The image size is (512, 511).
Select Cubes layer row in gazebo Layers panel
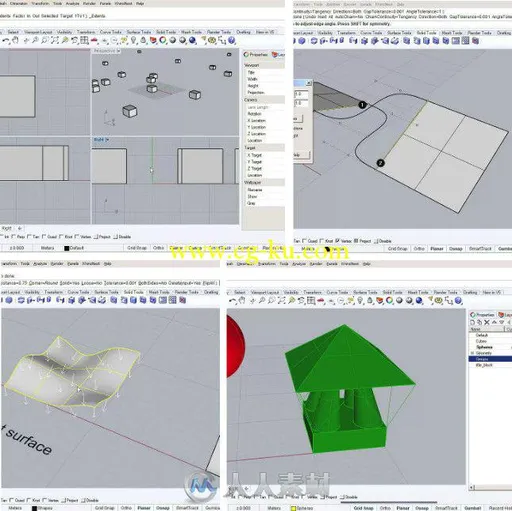(490, 341)
